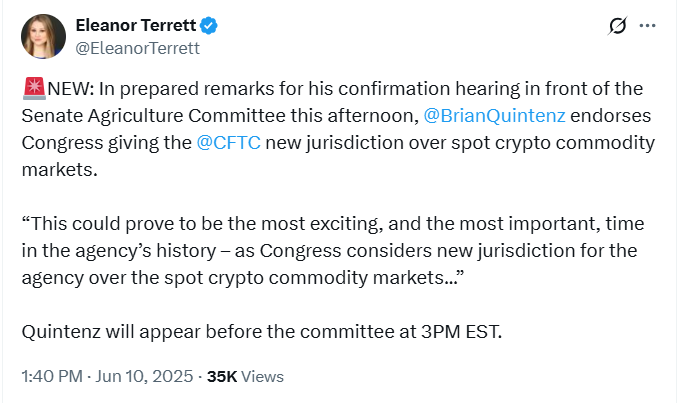Click the blue verified checkmark badge
Viewport: 678px width, 403px height.
[x=209, y=26]
